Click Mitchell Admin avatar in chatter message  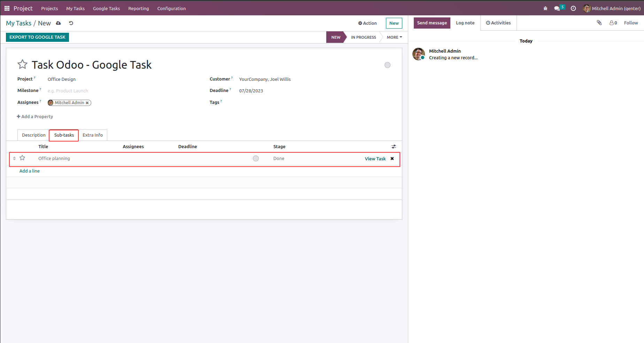click(419, 54)
